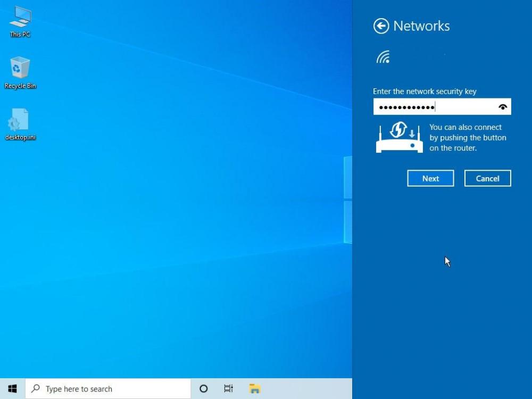Open the Windows Start menu
This screenshot has width=532, height=399.
[12, 389]
